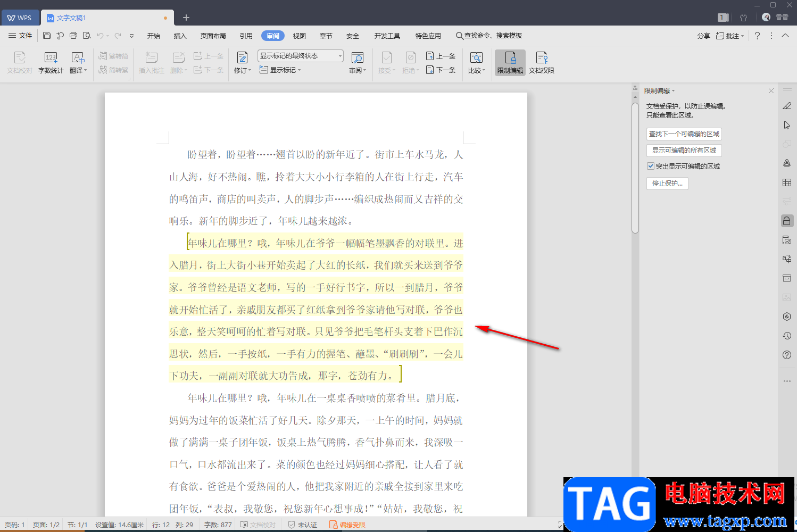The height and width of the screenshot is (532, 797).
Task: Click 页面: 1/2 in status bar
Action: (x=46, y=525)
